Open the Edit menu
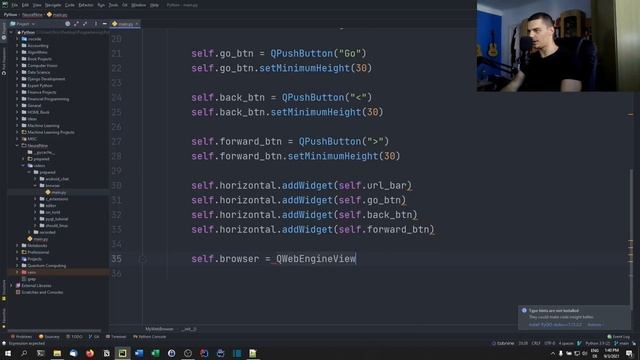640x360 pixels. coord(25,5)
